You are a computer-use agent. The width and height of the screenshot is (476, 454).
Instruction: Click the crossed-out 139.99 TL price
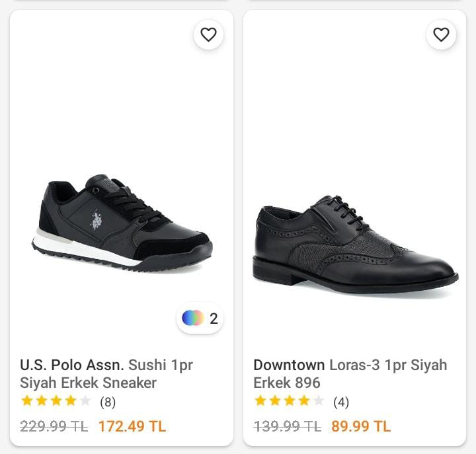pos(287,426)
